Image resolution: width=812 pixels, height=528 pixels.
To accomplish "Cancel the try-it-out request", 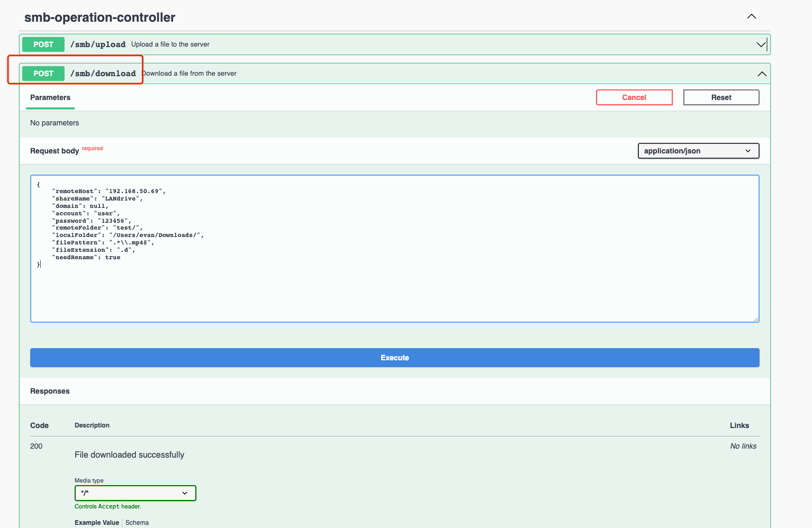I will pyautogui.click(x=634, y=97).
